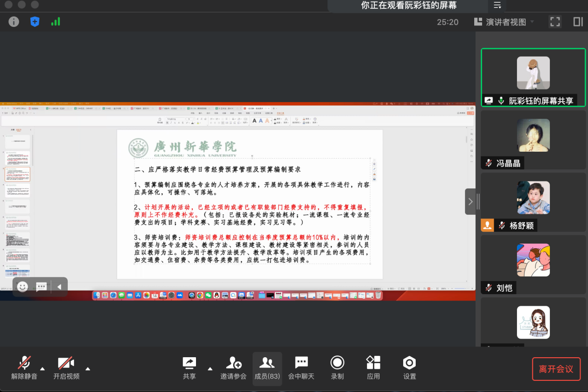Open the 成员(83) participants panel
The height and width of the screenshot is (392, 588).
pos(267,368)
